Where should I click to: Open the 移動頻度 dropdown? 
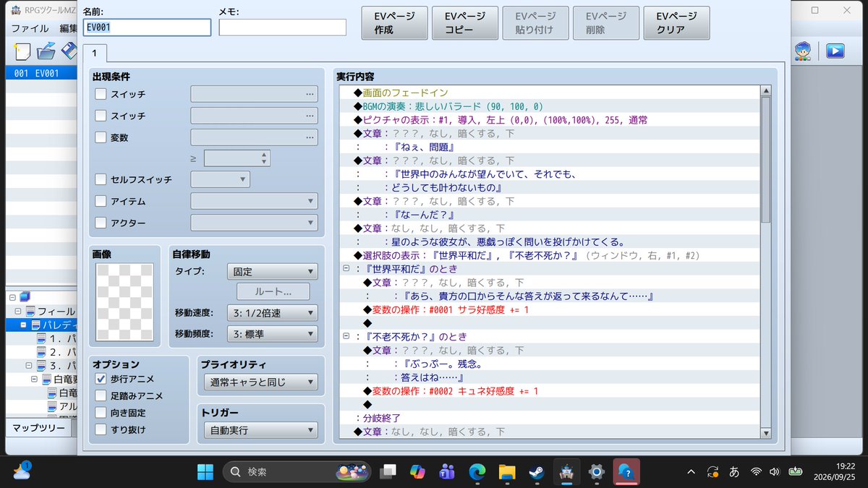(272, 333)
